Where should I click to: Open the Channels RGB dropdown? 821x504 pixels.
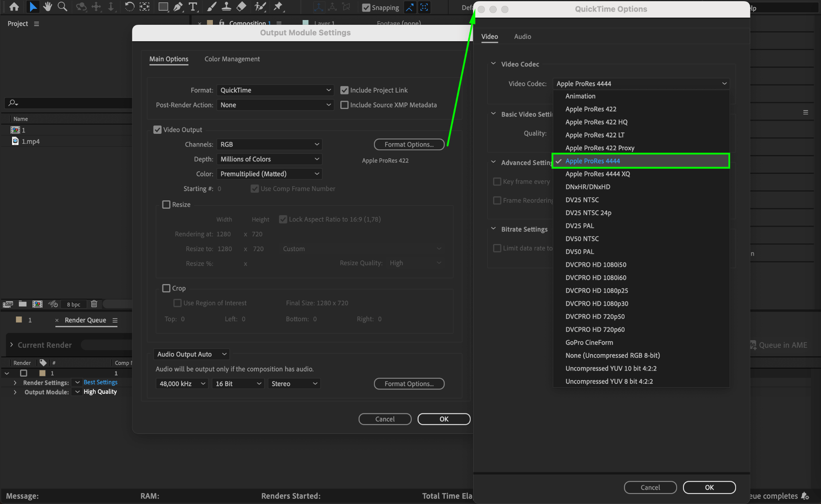(x=269, y=144)
